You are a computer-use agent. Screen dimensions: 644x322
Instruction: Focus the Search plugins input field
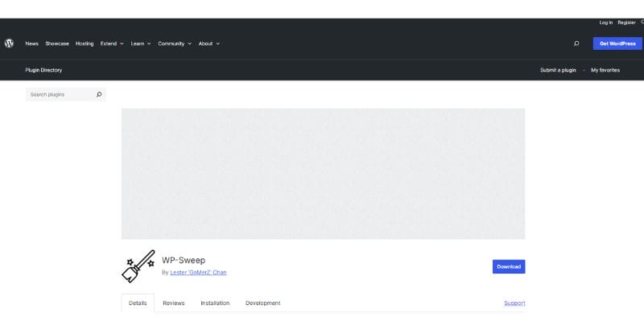pos(60,94)
